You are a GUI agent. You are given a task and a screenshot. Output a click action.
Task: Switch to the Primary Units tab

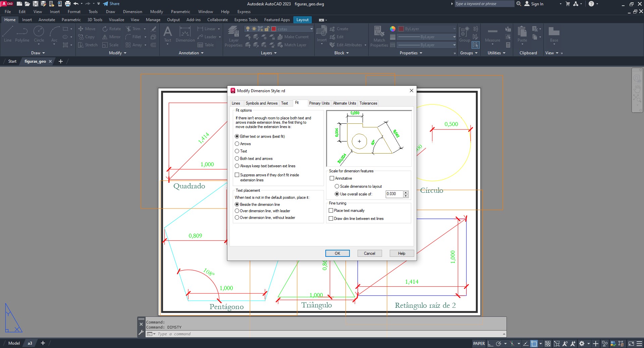click(x=319, y=103)
